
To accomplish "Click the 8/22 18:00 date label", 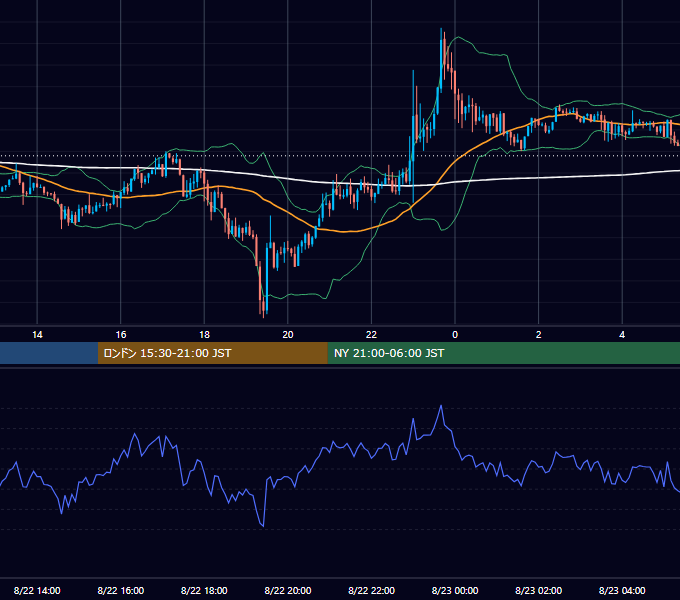I will (204, 590).
